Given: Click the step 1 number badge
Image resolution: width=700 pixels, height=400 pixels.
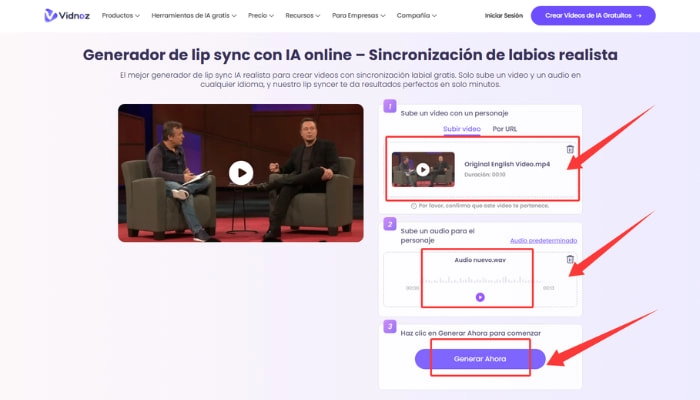Looking at the screenshot, I should (389, 108).
